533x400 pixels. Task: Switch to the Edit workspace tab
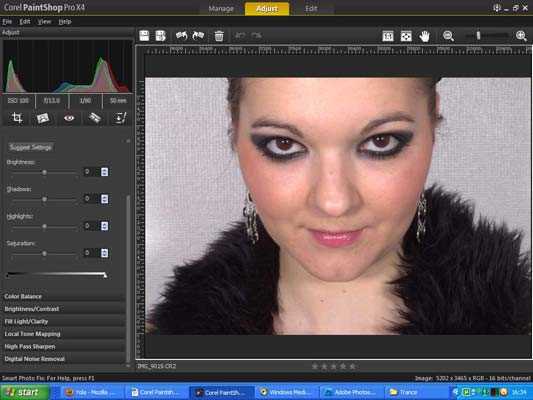click(311, 8)
